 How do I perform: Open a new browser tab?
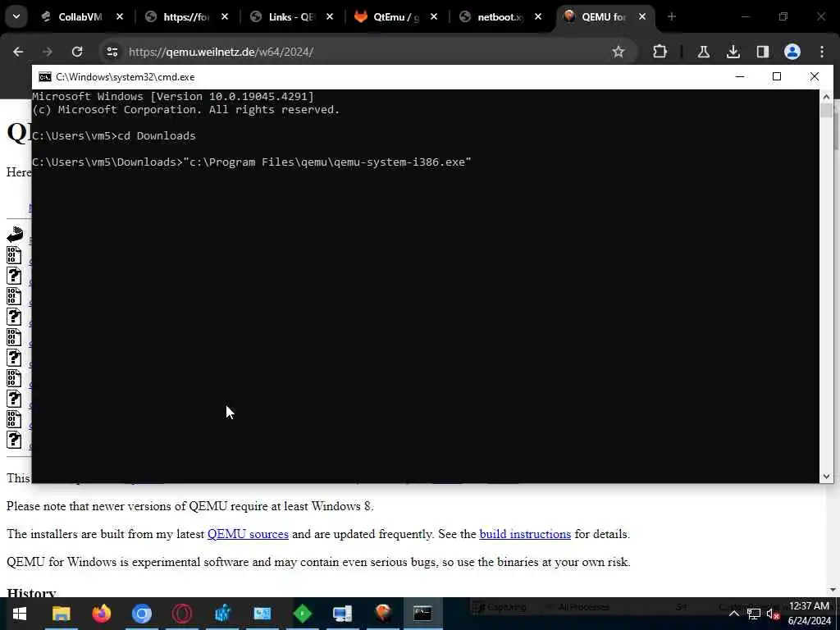tap(672, 16)
